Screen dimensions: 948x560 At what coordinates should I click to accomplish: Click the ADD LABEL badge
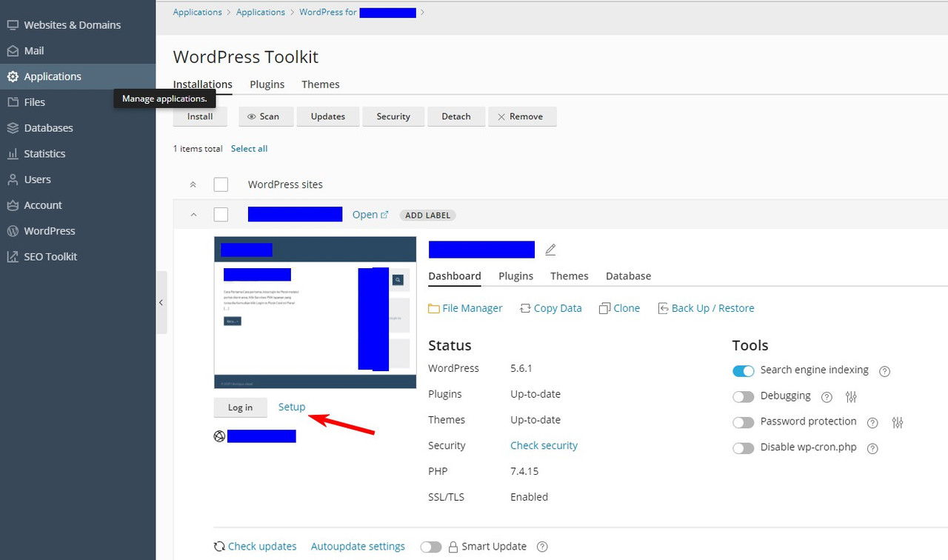point(428,215)
